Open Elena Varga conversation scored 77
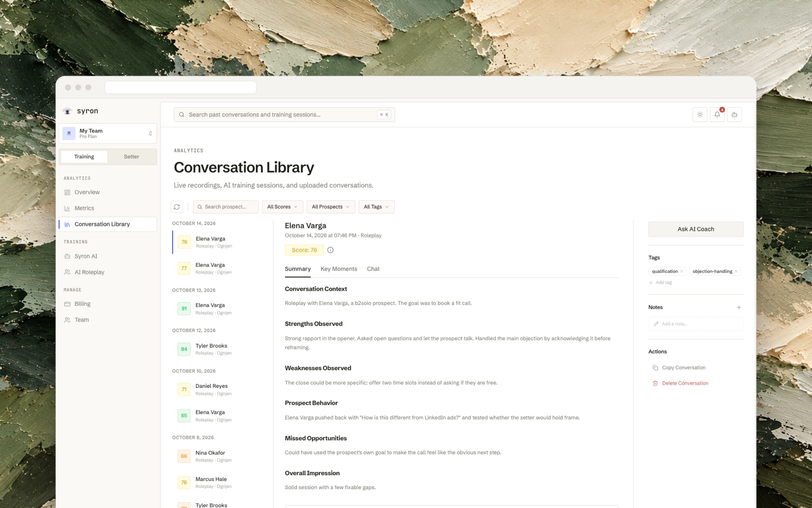Image resolution: width=812 pixels, height=508 pixels. (221, 268)
